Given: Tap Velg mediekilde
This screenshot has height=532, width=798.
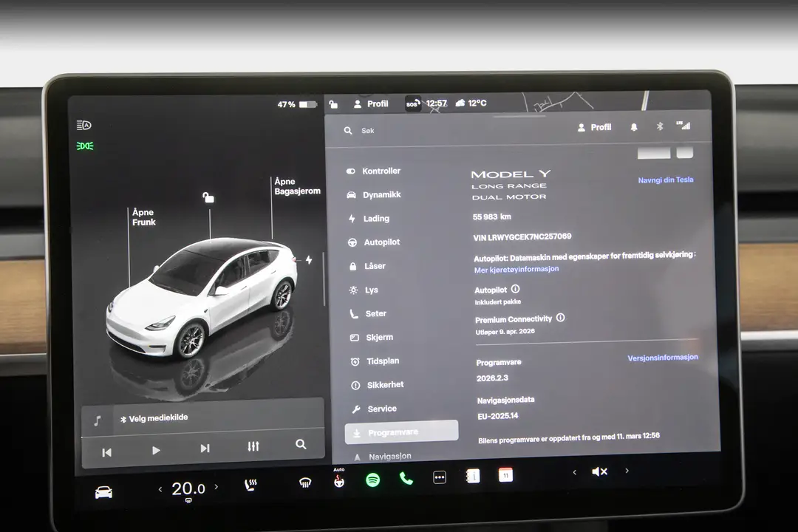Looking at the screenshot, I should tap(154, 418).
